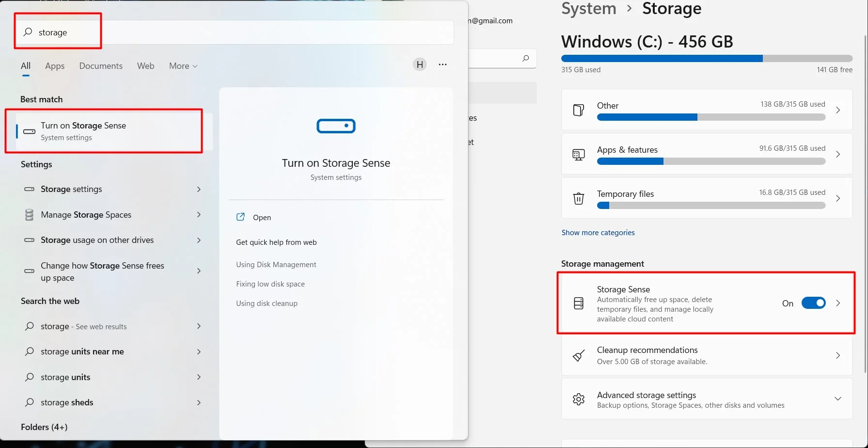
Task: Click the Advanced storage settings gear icon
Action: click(x=579, y=400)
